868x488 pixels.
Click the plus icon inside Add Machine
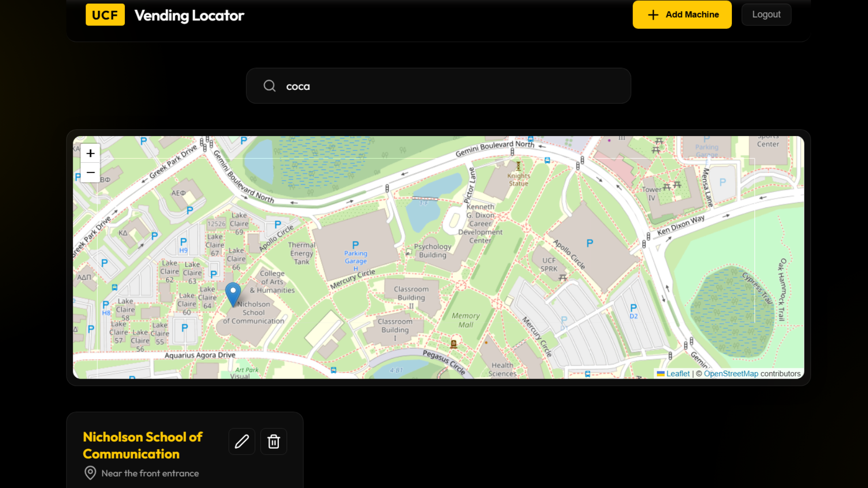[x=653, y=15]
